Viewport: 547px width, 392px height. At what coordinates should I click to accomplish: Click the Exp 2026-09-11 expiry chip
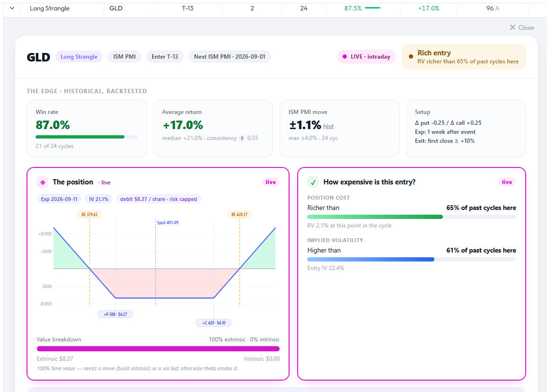coord(59,199)
